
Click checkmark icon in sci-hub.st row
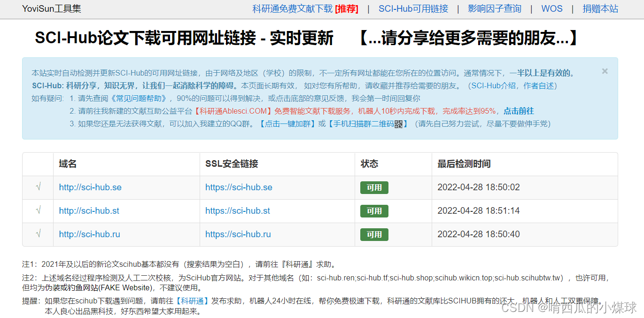tap(38, 210)
